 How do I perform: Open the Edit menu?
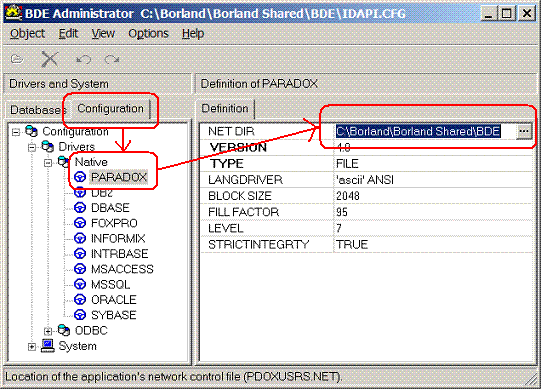coord(68,33)
